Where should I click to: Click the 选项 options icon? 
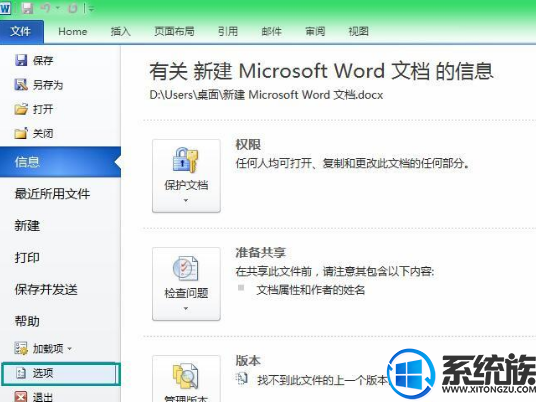click(21, 373)
